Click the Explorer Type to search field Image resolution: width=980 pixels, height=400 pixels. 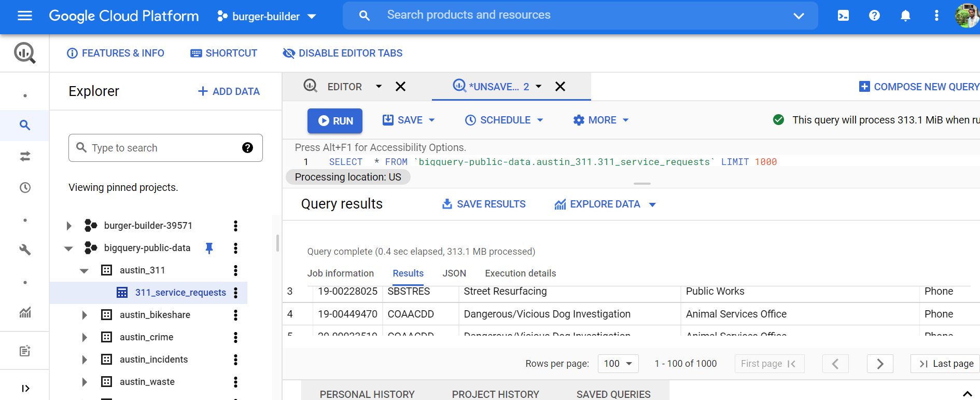click(161, 148)
